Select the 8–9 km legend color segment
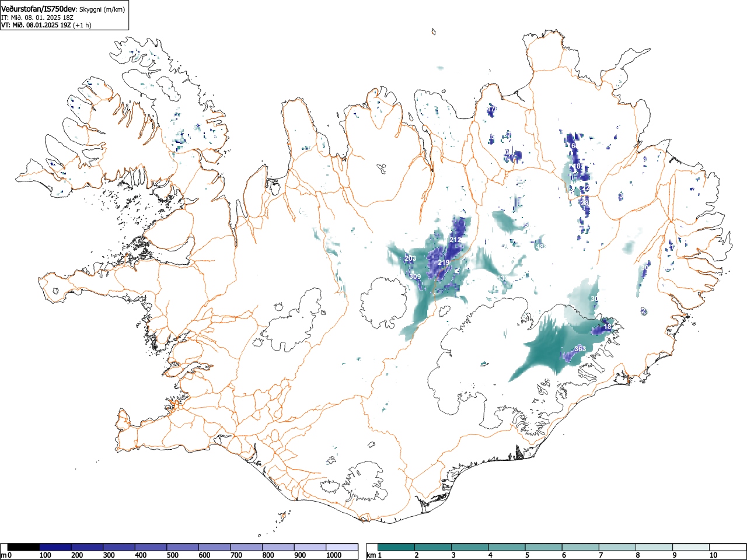 click(654, 547)
